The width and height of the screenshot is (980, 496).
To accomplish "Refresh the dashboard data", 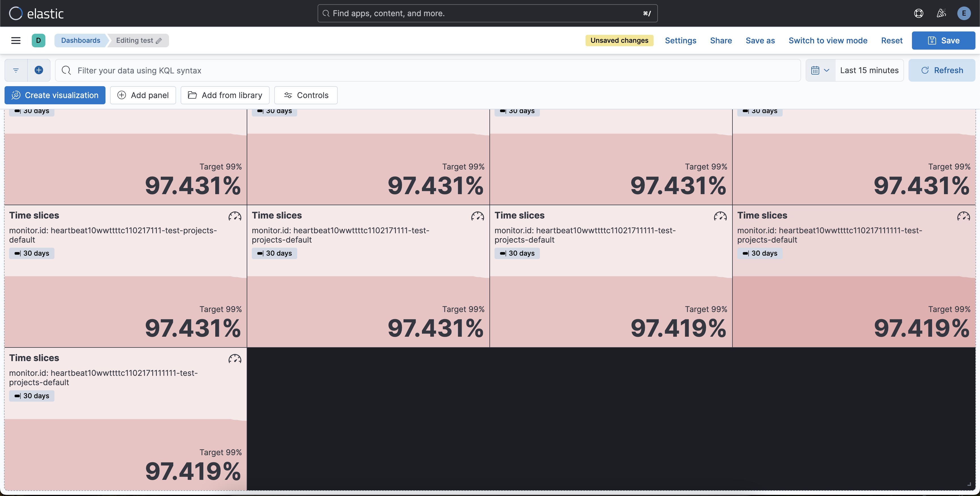I will click(x=941, y=70).
